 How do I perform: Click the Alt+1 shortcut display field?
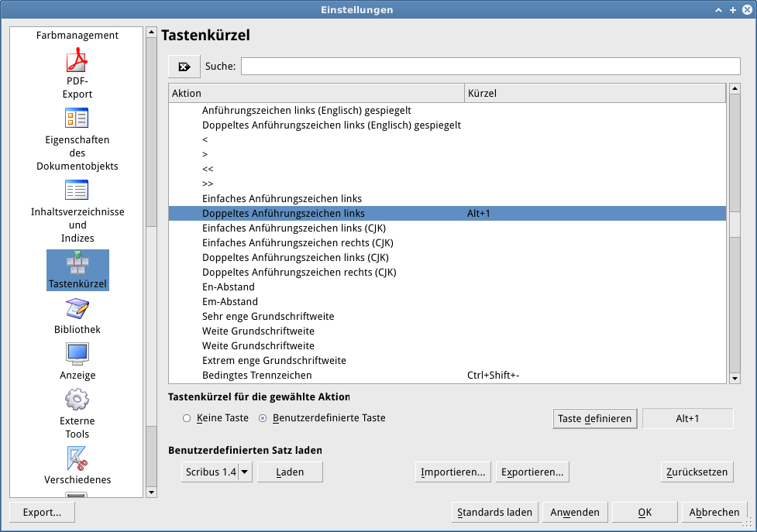click(687, 419)
